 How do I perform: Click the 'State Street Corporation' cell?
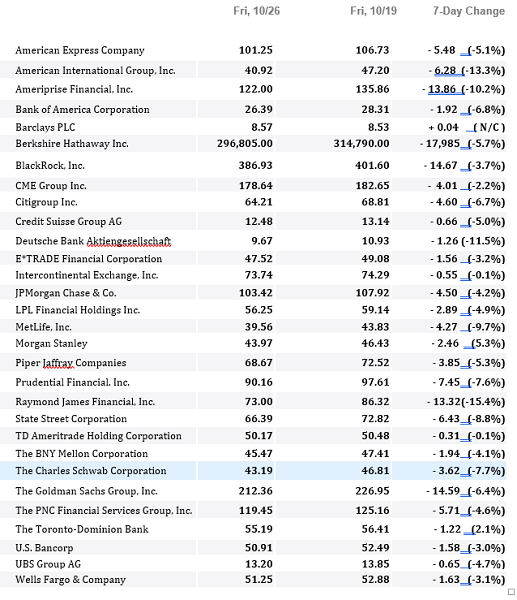coord(71,419)
